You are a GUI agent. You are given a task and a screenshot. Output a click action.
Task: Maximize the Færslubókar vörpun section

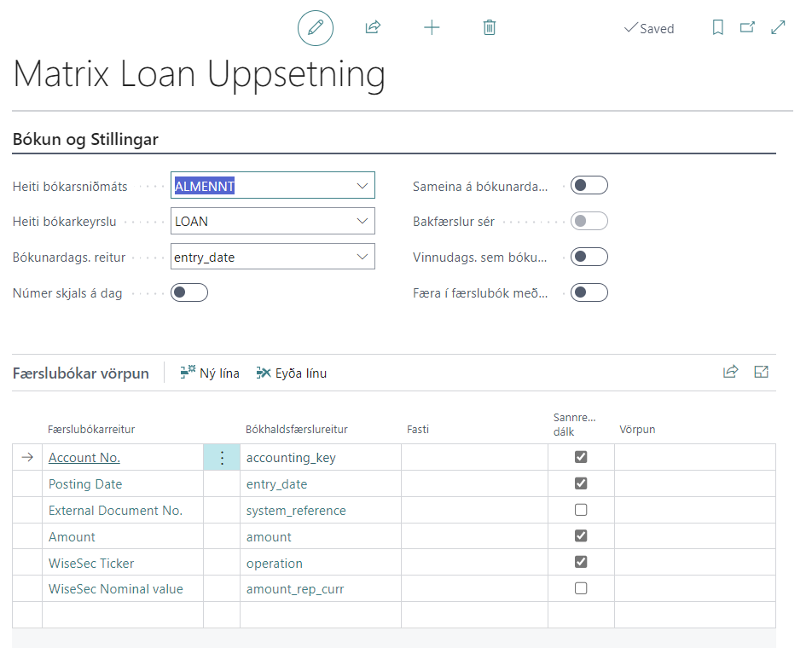pos(762,372)
